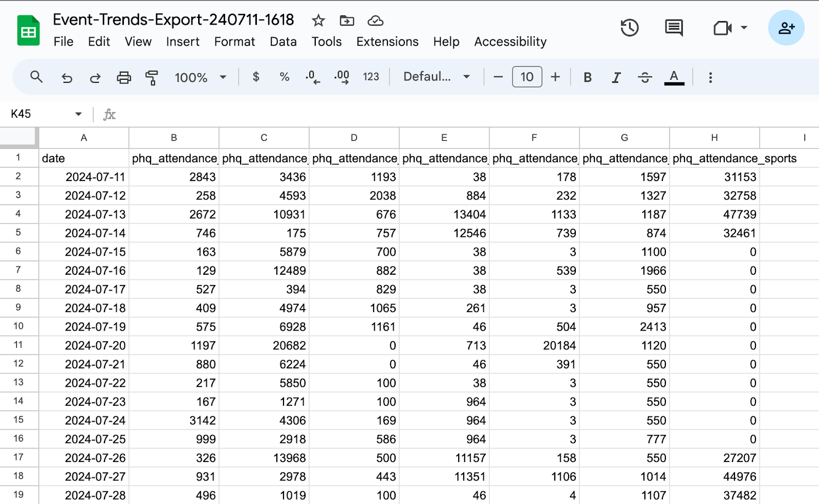The image size is (819, 504).
Task: Open the Google Sheets home icon
Action: tap(28, 31)
